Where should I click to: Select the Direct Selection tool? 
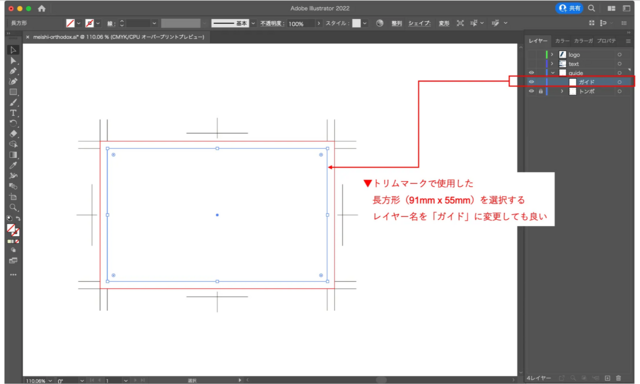(x=13, y=60)
